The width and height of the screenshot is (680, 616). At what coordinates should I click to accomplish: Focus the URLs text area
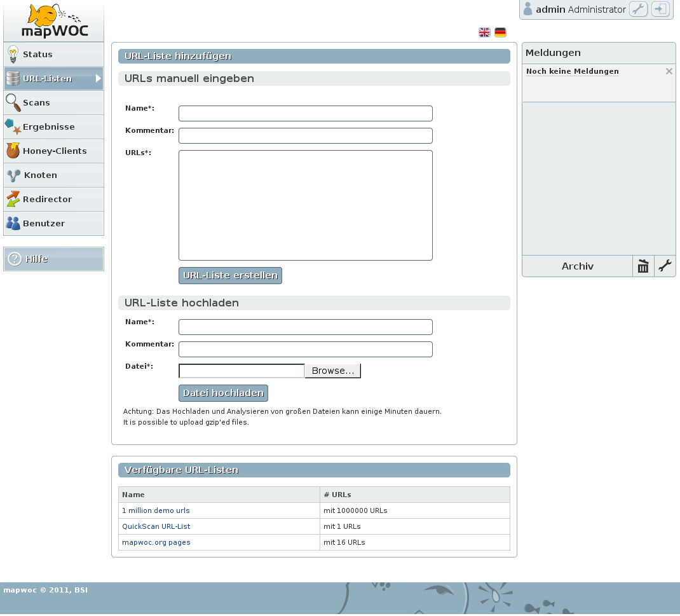click(x=305, y=205)
